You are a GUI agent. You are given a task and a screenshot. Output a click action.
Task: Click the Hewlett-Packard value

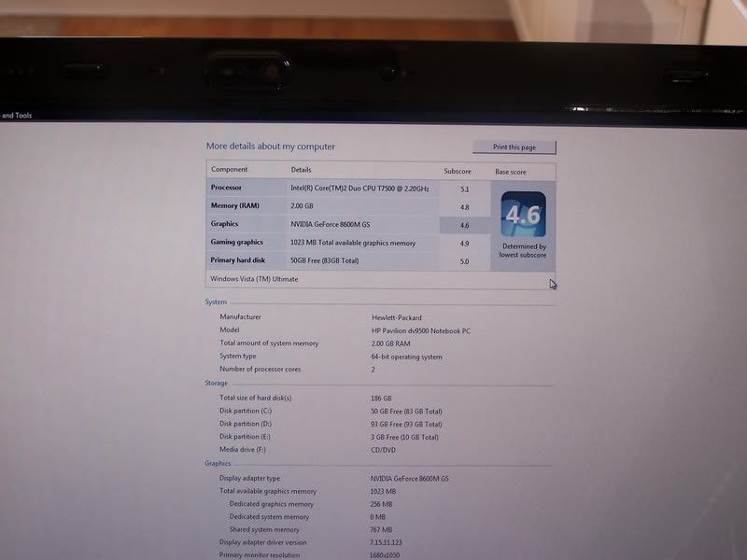point(397,317)
